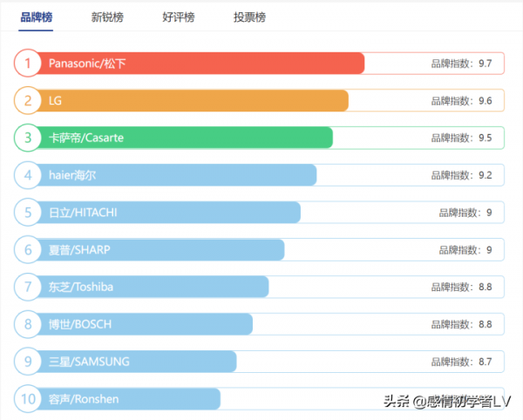Click the rank 3 green badge
The image size is (523, 420).
click(x=28, y=138)
